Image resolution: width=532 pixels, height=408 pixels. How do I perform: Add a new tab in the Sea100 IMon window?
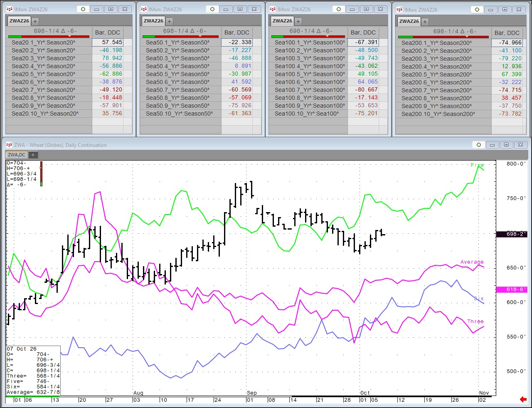[298, 21]
